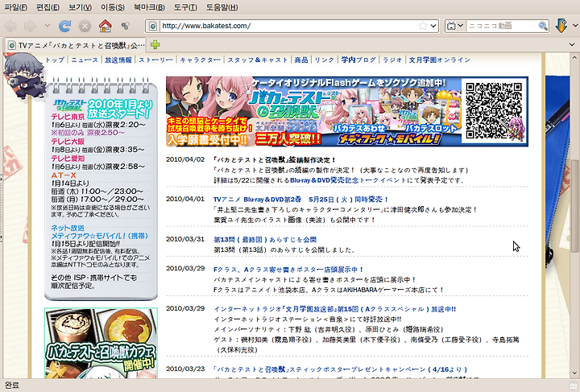Open a new tab with the plus icon
This screenshot has height=392, width=580.
click(x=155, y=45)
